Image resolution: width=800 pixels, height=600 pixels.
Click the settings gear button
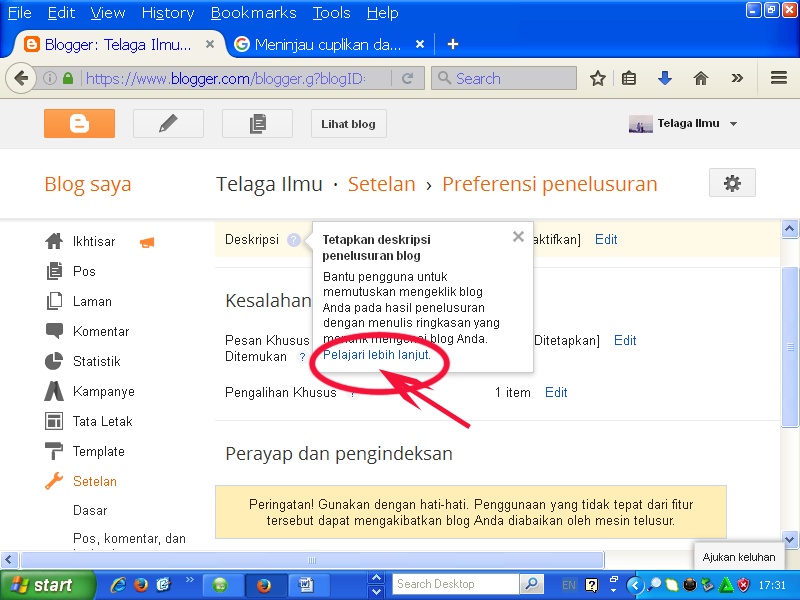click(x=732, y=183)
